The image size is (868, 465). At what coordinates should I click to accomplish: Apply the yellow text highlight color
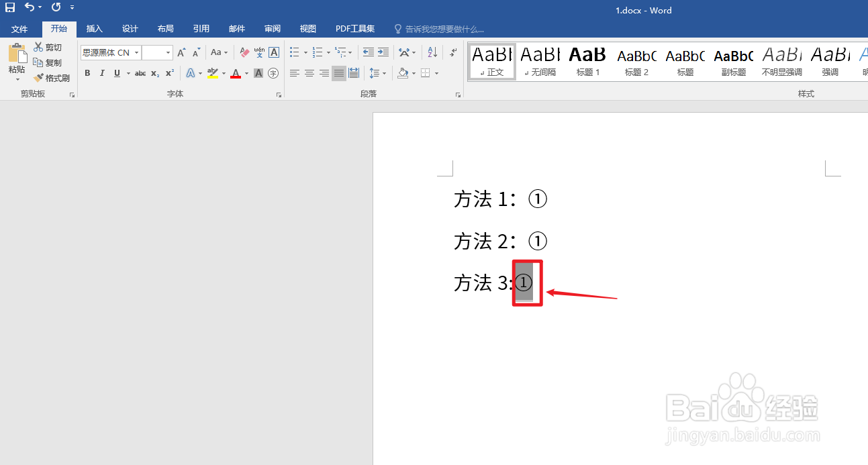[x=213, y=73]
